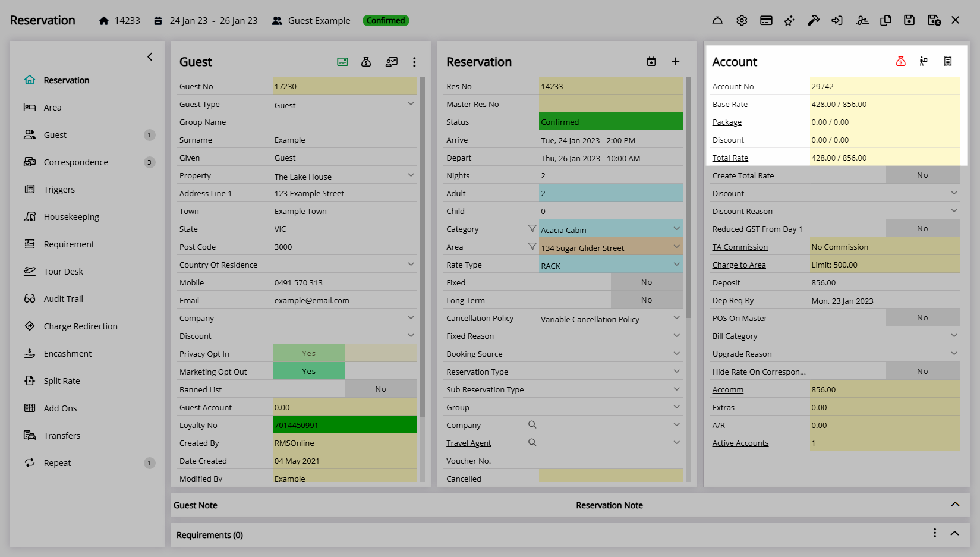Click the plus icon in Reservation header
980x557 pixels.
676,62
